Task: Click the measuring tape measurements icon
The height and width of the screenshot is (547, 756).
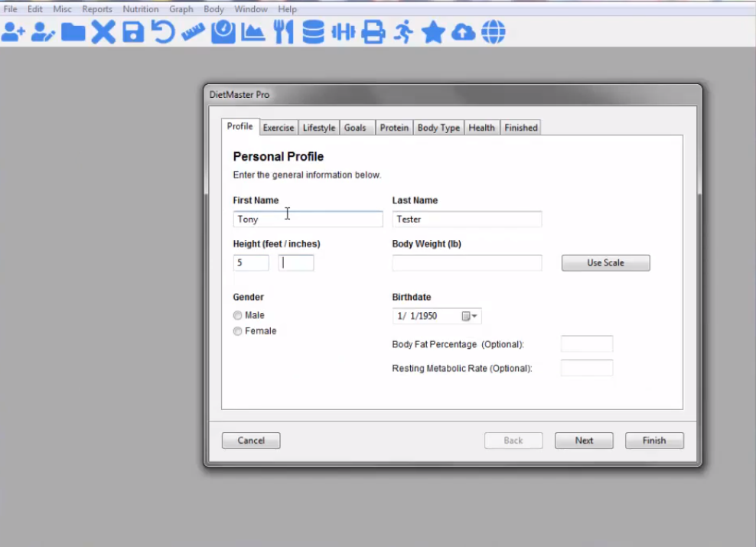Action: [192, 31]
